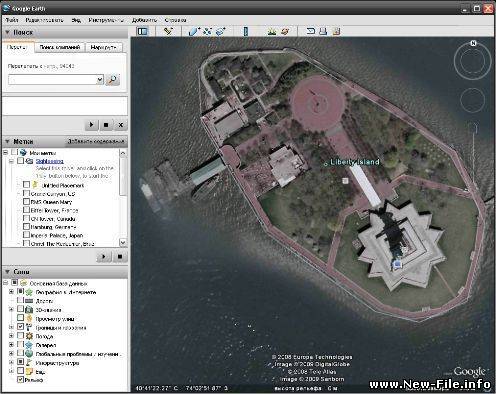
Task: Collapse the Основная база данных node
Action: 5,283
